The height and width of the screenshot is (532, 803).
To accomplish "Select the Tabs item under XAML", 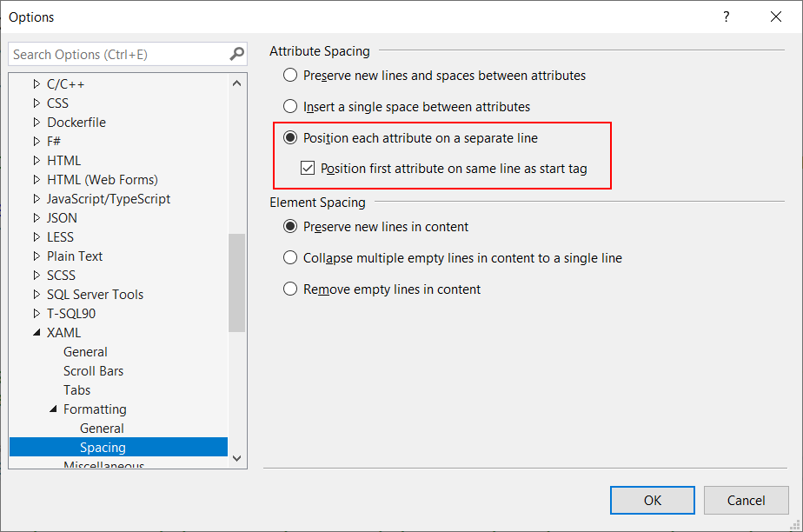I will pos(76,390).
